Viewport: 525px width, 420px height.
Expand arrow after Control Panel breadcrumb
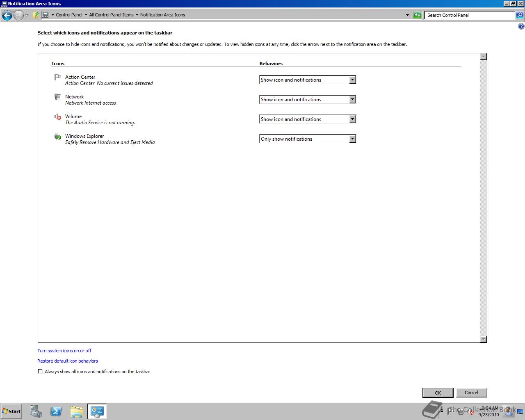click(x=86, y=15)
